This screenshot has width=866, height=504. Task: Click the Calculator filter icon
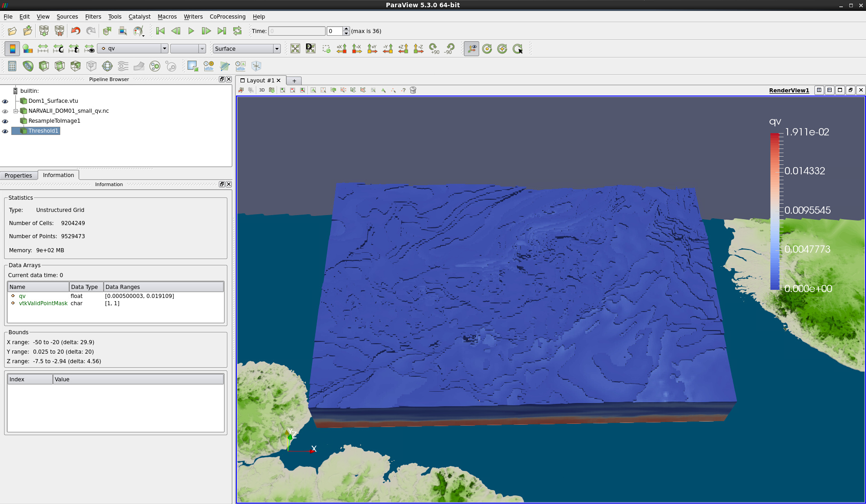coord(12,66)
